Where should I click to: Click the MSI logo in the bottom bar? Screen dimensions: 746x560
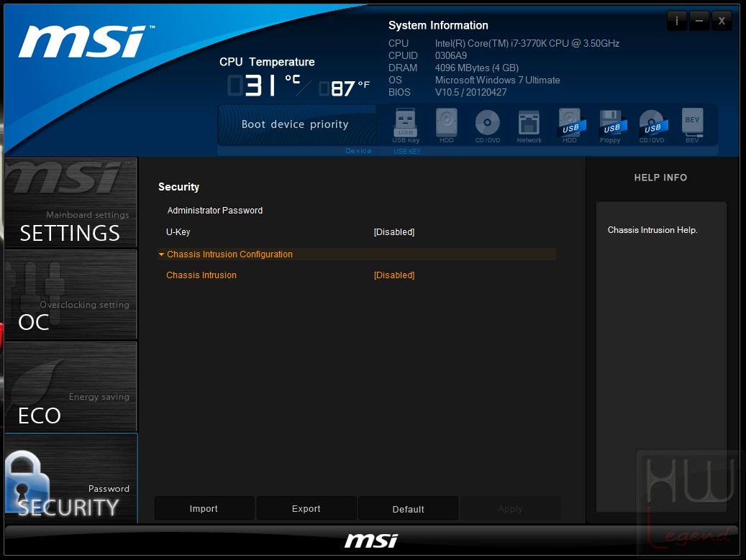point(372,541)
